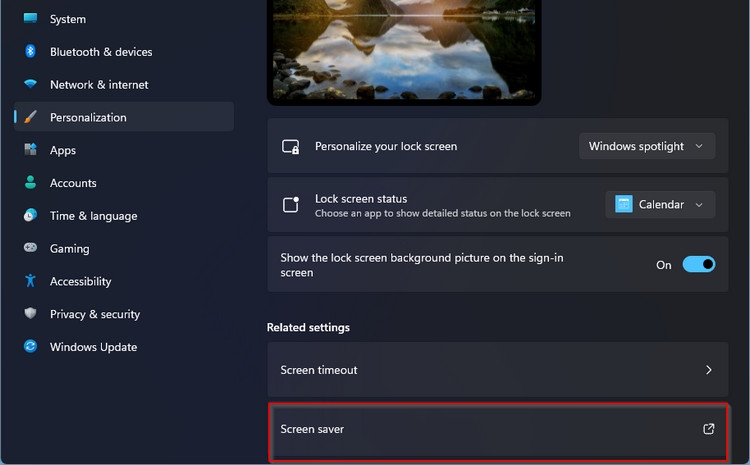Click the Windows Update refresh icon

pyautogui.click(x=31, y=346)
